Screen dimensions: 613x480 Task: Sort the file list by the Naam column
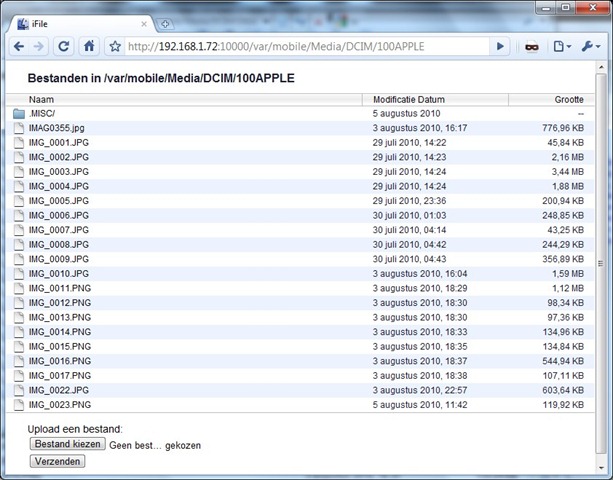[41, 99]
